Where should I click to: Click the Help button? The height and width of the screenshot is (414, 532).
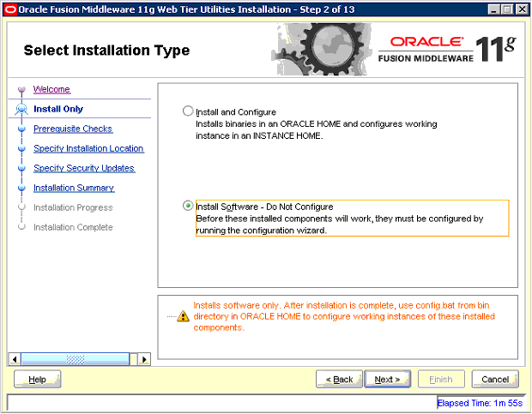[x=37, y=379]
